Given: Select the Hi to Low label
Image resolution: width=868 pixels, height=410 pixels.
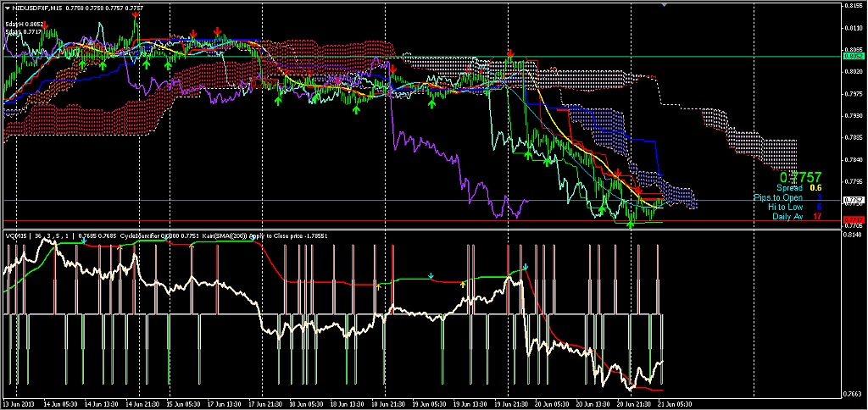Looking at the screenshot, I should click(785, 207).
